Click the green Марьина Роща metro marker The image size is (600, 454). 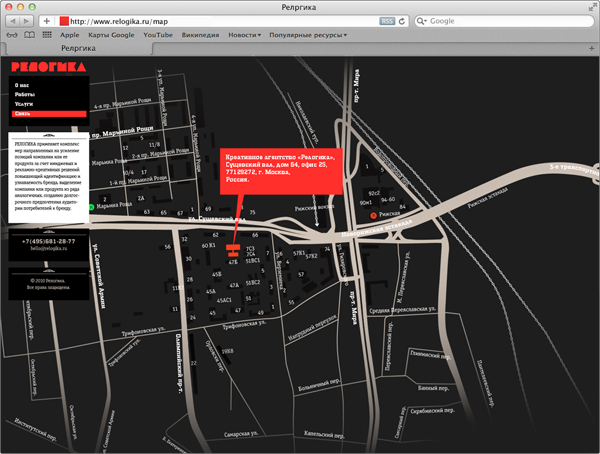(x=90, y=207)
